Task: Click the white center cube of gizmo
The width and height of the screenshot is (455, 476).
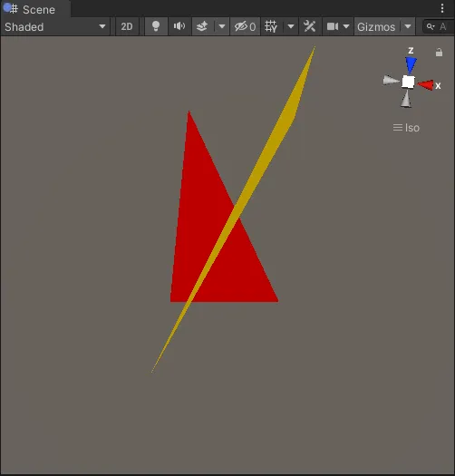Action: (408, 82)
